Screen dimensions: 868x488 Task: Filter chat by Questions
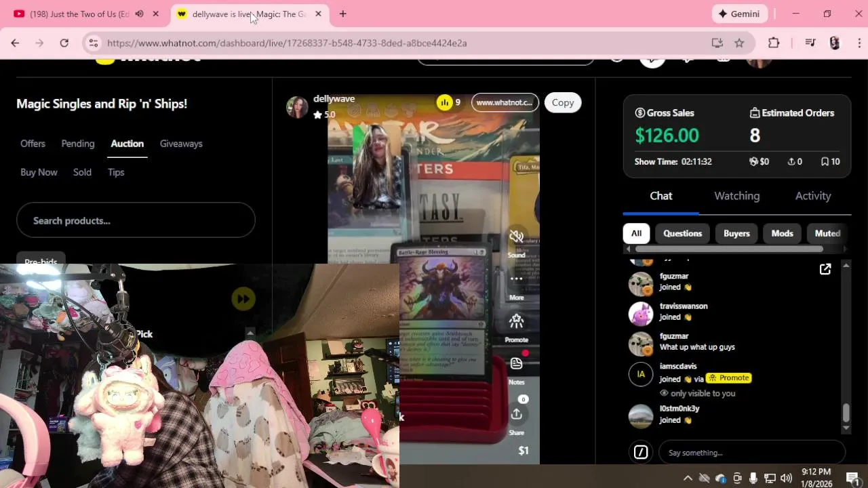(683, 233)
